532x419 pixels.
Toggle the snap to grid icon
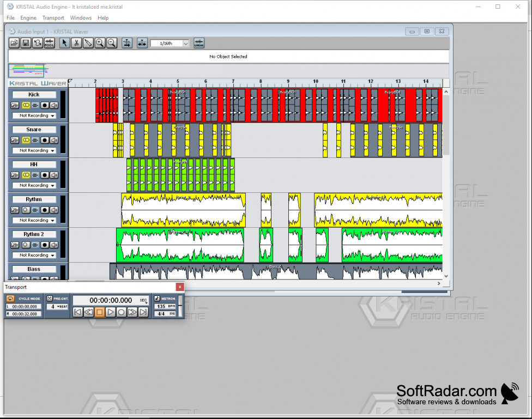[x=142, y=43]
